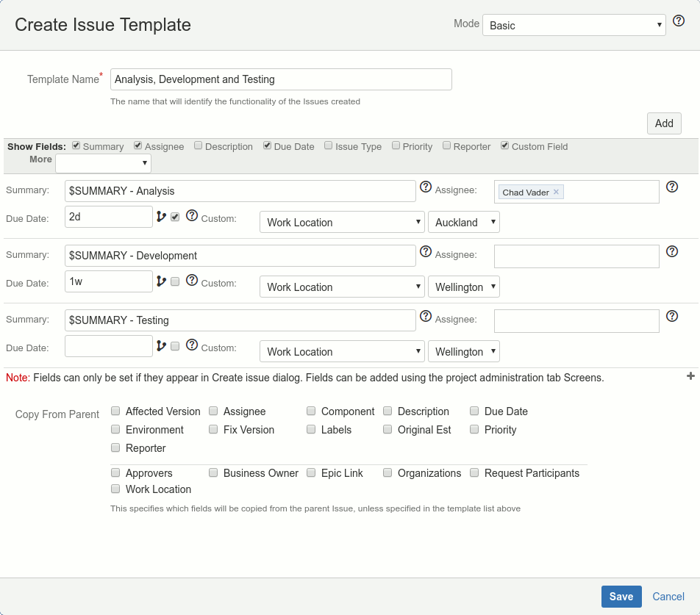Toggle Due Date show field checkbox
The width and height of the screenshot is (700, 615).
[x=268, y=145]
